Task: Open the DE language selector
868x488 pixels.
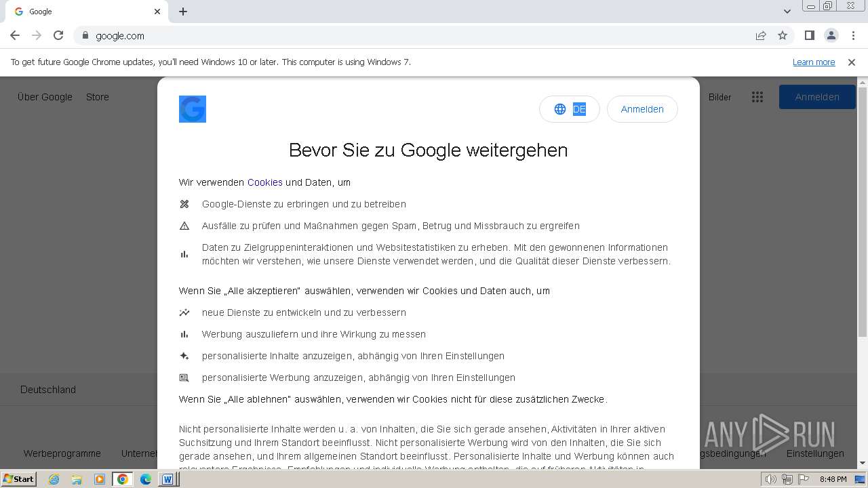Action: click(570, 109)
